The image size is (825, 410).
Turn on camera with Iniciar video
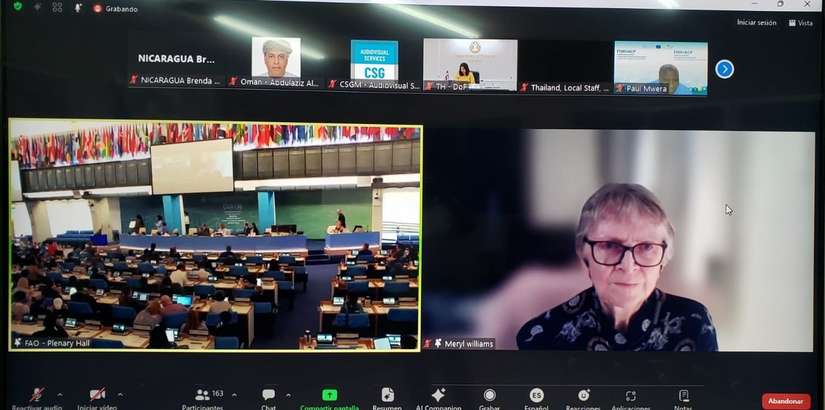tap(97, 396)
